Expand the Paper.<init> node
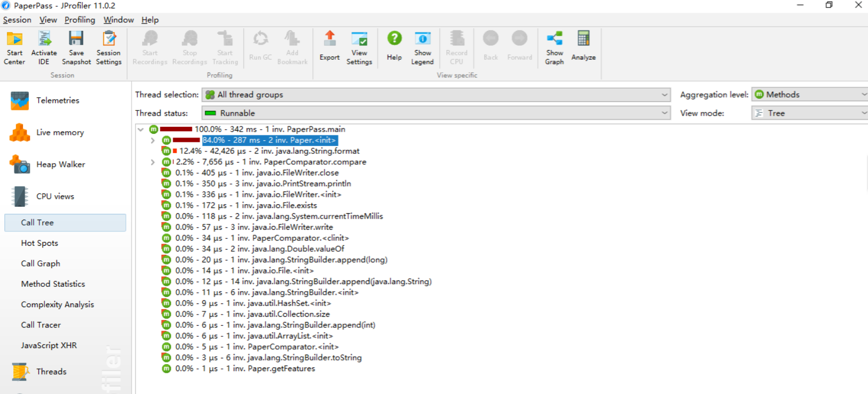 click(153, 140)
